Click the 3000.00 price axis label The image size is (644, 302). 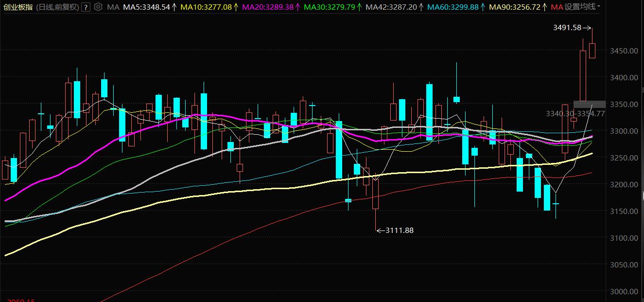(624, 291)
